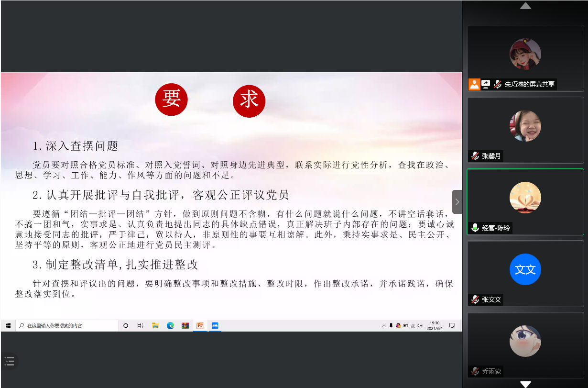Click the Windows search box in taskbar
The width and height of the screenshot is (588, 388).
pos(67,325)
